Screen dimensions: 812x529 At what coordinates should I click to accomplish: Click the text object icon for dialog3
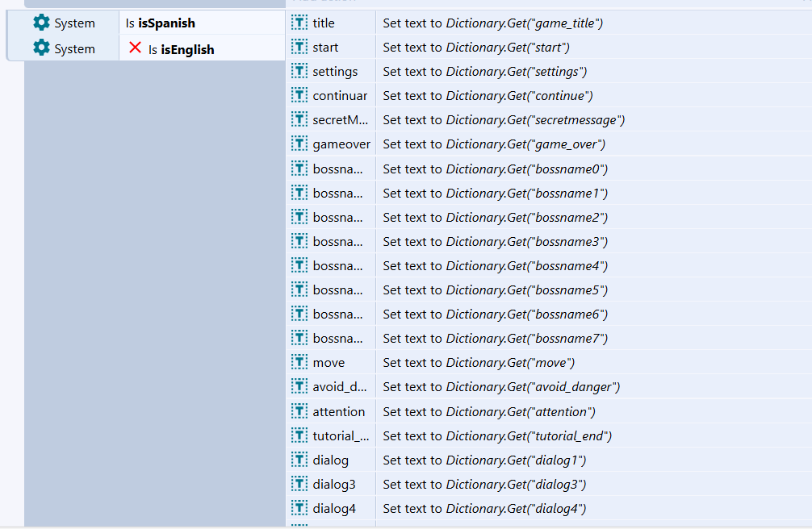(x=299, y=484)
